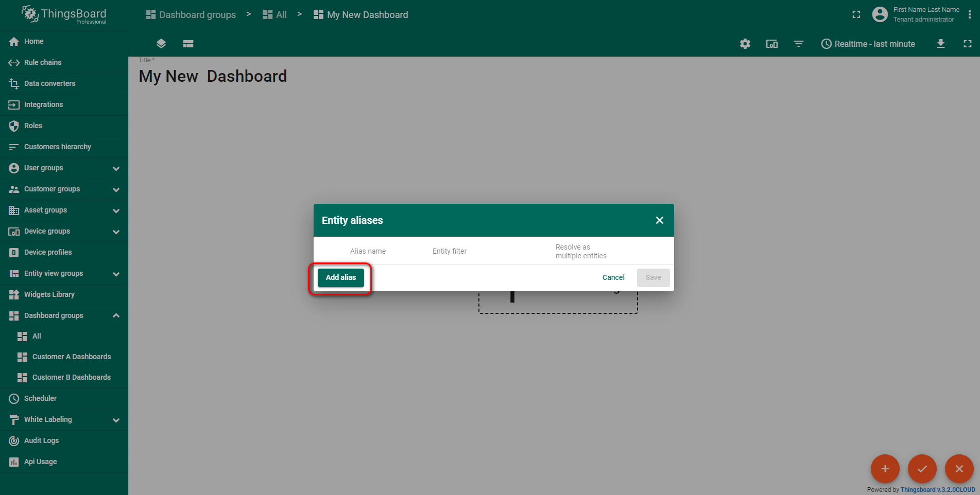
Task: Expand Device groups menu chevron
Action: tap(116, 232)
